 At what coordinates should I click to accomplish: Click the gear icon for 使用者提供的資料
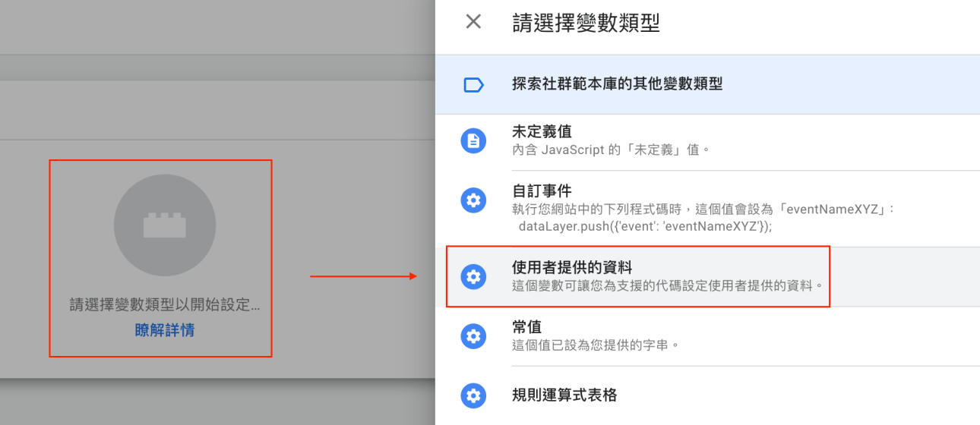point(473,277)
